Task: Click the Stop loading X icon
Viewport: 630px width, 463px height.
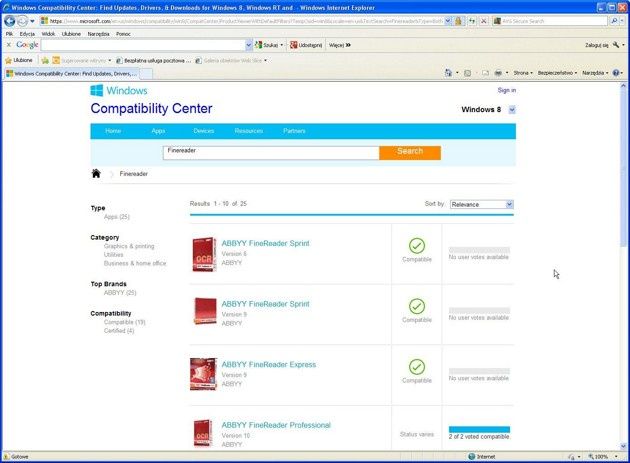Action: 484,21
